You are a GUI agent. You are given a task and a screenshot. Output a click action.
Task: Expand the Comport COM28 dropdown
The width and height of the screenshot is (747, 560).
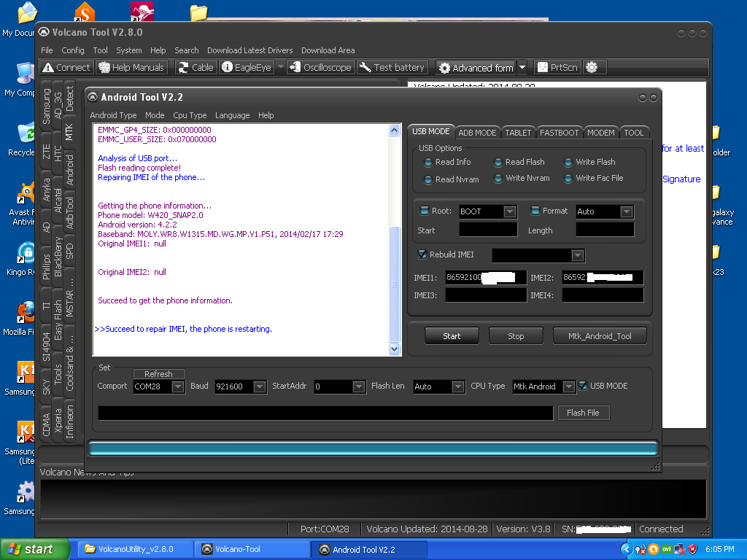point(178,387)
